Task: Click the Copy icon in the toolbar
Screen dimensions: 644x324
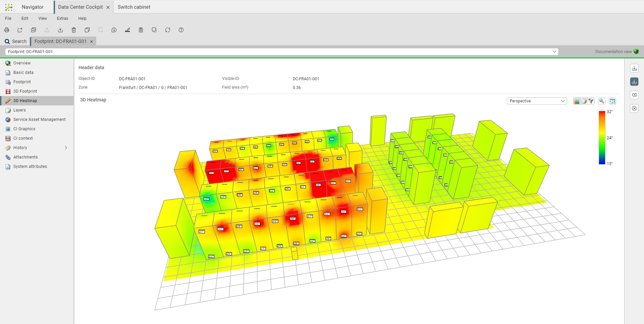Action: (x=87, y=30)
